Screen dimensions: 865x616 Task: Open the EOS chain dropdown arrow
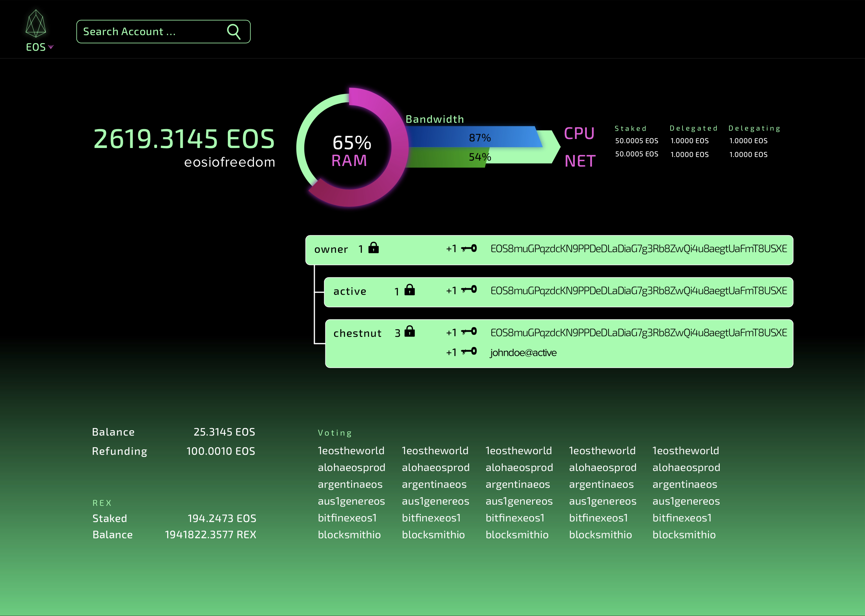(x=51, y=47)
